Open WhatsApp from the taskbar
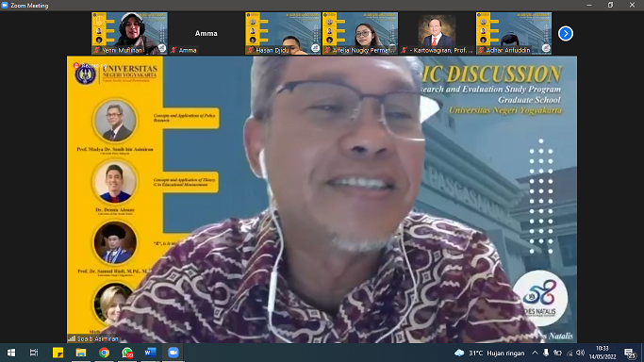 click(127, 353)
